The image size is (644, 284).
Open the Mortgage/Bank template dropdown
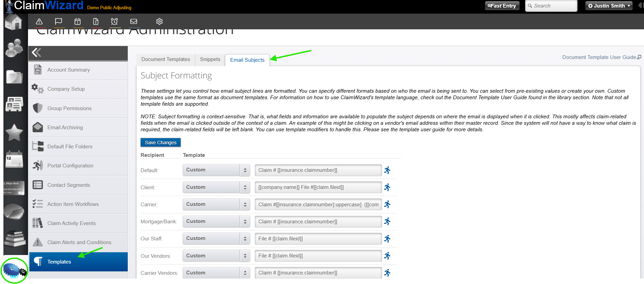point(216,221)
